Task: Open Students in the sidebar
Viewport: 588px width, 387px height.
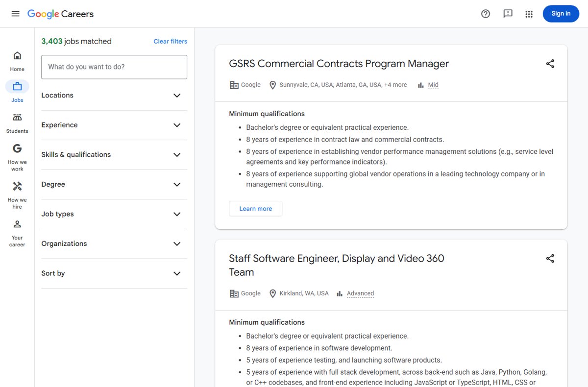Action: (x=17, y=122)
